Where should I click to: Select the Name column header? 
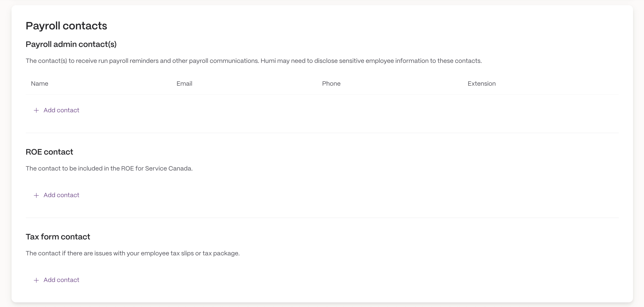(39, 83)
